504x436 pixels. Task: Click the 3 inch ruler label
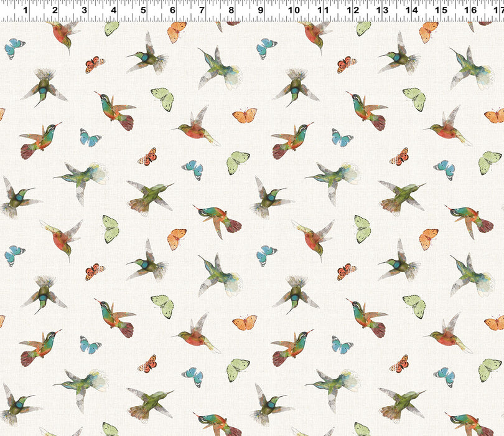(x=84, y=11)
